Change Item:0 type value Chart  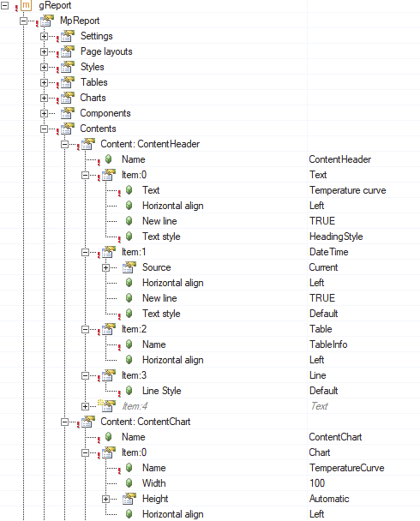(320, 452)
